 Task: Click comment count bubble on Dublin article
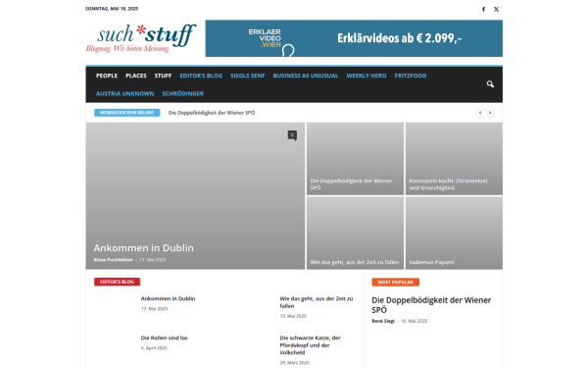pos(292,135)
